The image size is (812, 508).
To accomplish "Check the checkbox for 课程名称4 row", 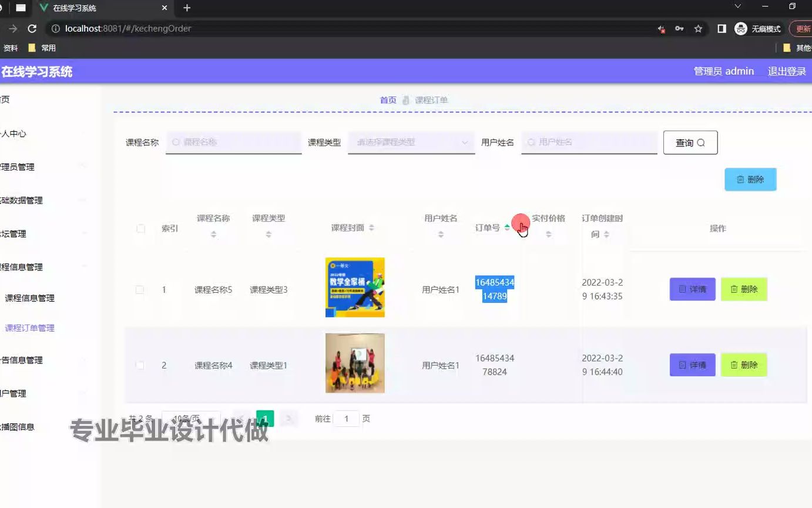I will pyautogui.click(x=140, y=365).
